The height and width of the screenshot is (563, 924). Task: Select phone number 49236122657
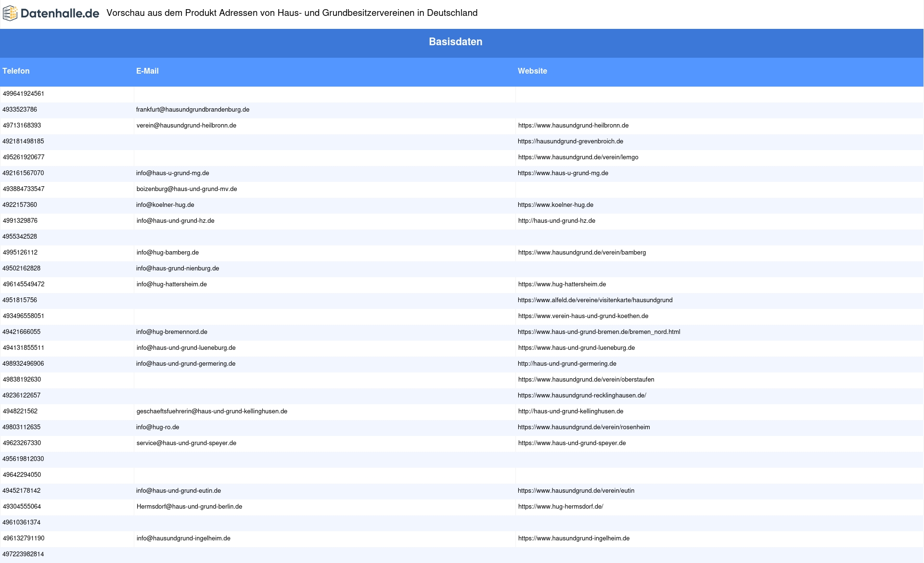pyautogui.click(x=22, y=396)
